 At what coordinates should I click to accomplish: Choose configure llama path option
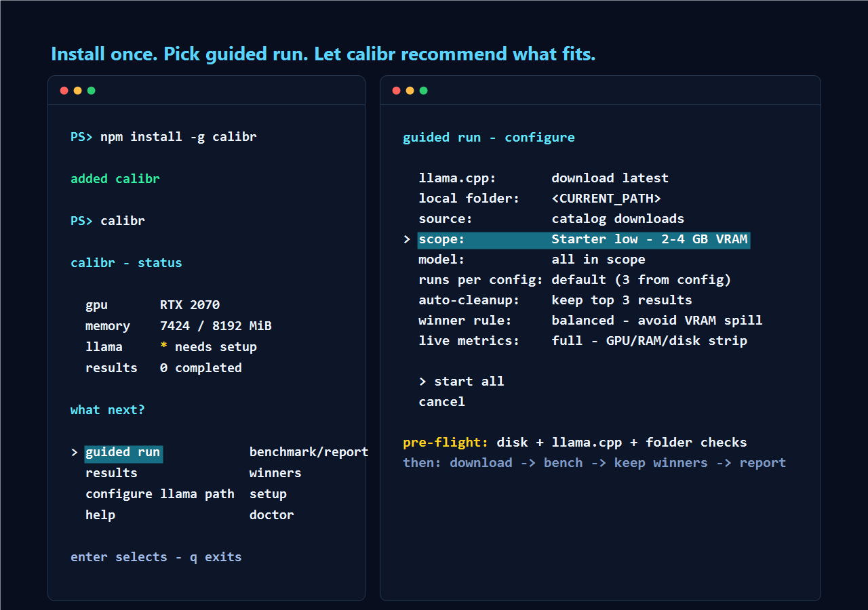pos(160,494)
